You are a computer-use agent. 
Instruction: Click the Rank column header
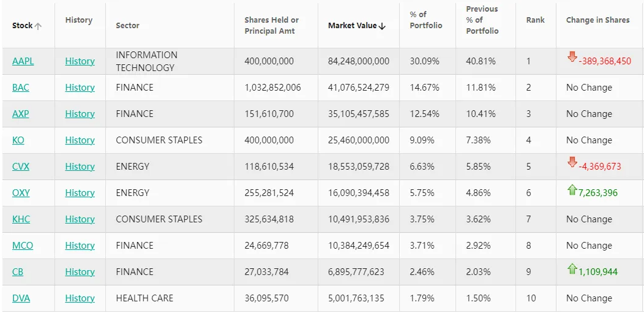(535, 20)
